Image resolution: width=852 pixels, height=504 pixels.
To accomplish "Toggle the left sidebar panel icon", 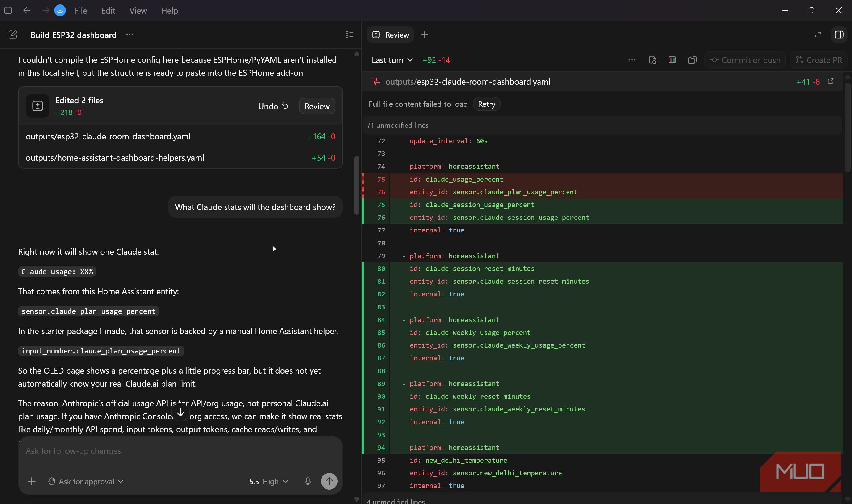I will point(8,11).
